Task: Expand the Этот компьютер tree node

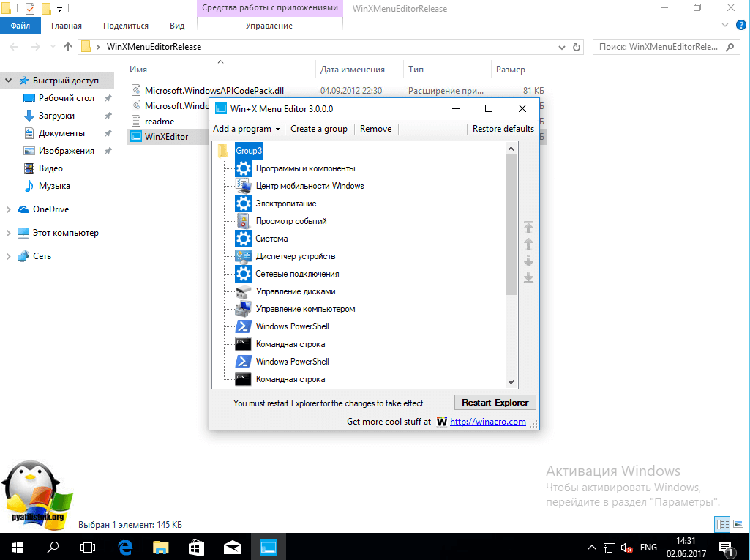Action: coord(8,233)
